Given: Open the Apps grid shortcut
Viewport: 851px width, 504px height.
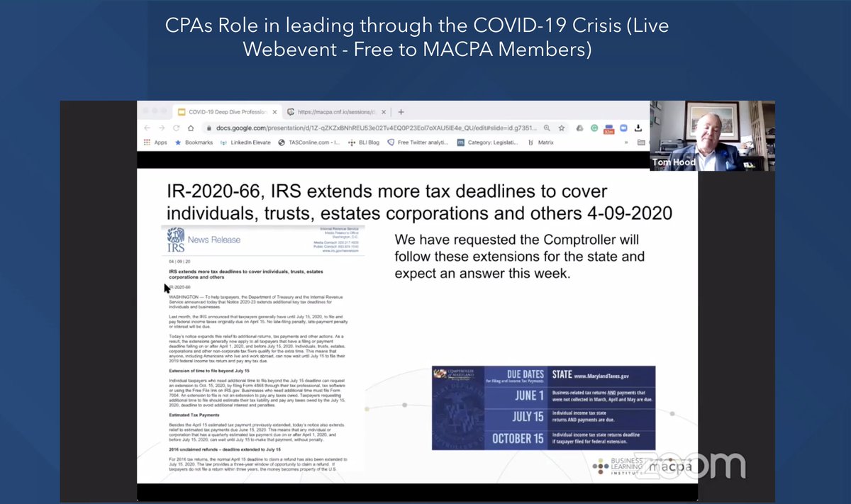Looking at the screenshot, I should click(x=155, y=142).
